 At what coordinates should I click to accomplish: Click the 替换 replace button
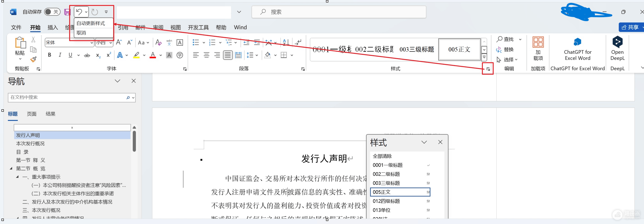pos(505,49)
